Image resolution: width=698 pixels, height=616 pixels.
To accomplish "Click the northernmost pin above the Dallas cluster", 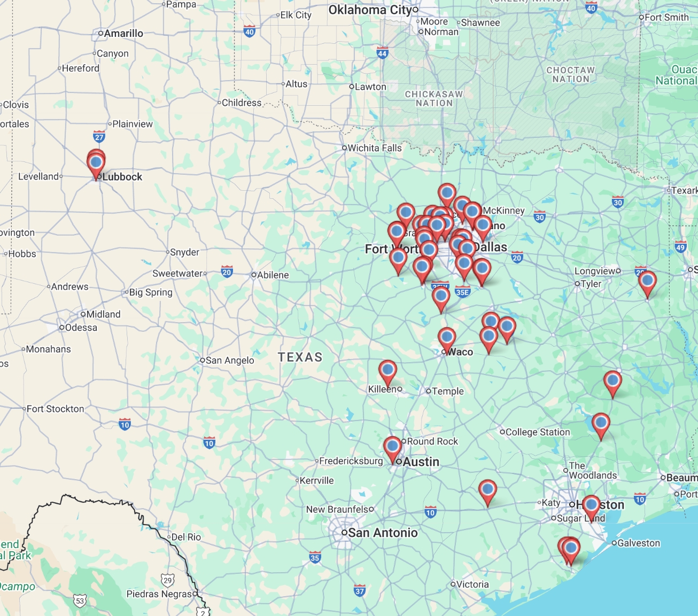I will 447,197.
